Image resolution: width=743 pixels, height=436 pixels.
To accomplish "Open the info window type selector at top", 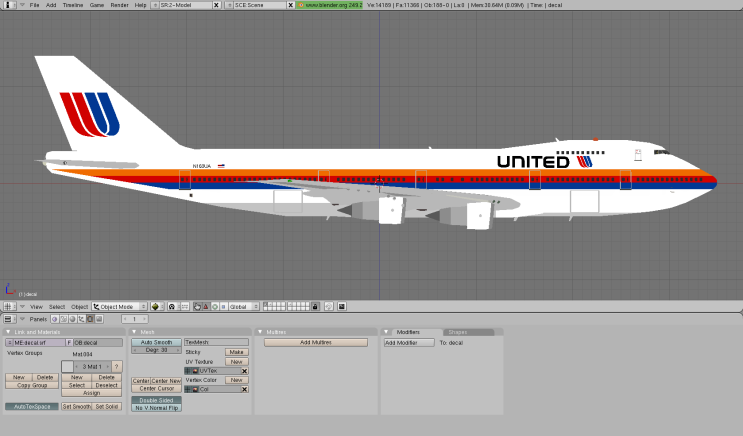I will coord(9,5).
